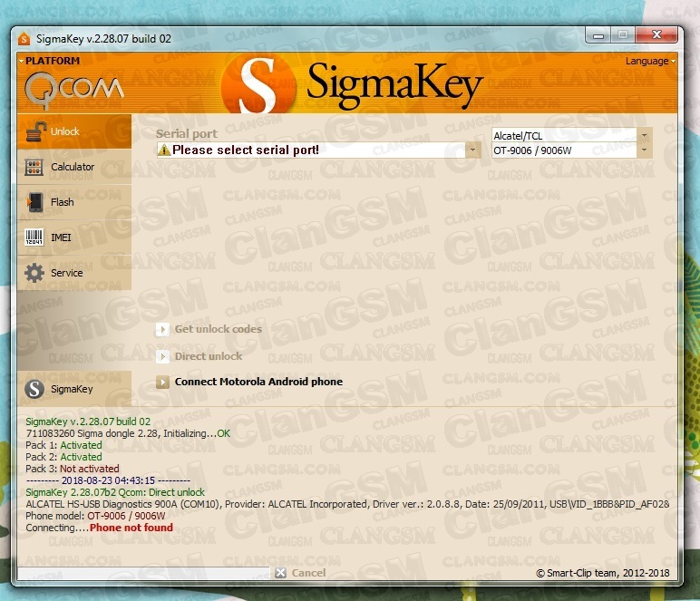Click the 'Pack 3: Not activated' log line
Viewport: 700px width, 601px height.
(x=73, y=469)
